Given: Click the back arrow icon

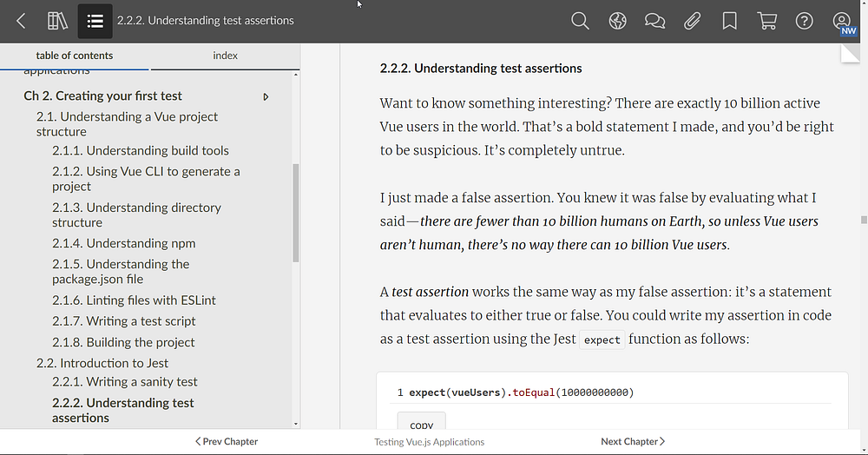Looking at the screenshot, I should coord(22,21).
